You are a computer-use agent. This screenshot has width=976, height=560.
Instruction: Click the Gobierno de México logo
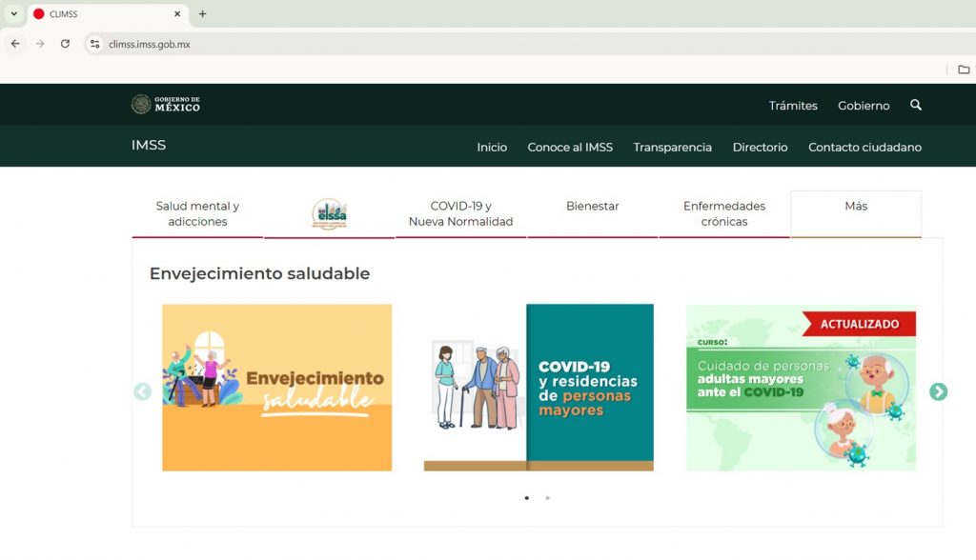[166, 104]
